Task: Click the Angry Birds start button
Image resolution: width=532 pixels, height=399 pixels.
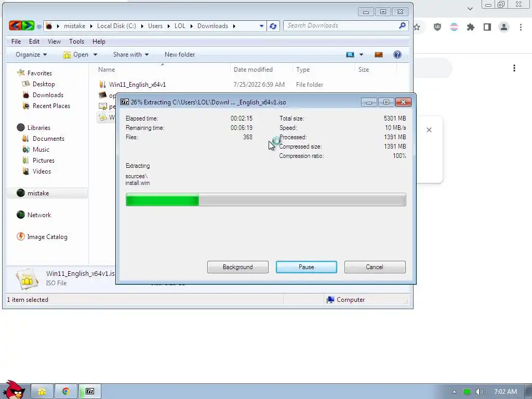Action: (x=14, y=390)
